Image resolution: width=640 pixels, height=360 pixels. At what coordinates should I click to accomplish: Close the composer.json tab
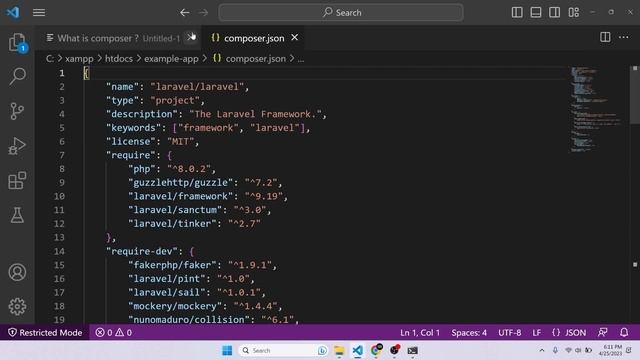295,38
